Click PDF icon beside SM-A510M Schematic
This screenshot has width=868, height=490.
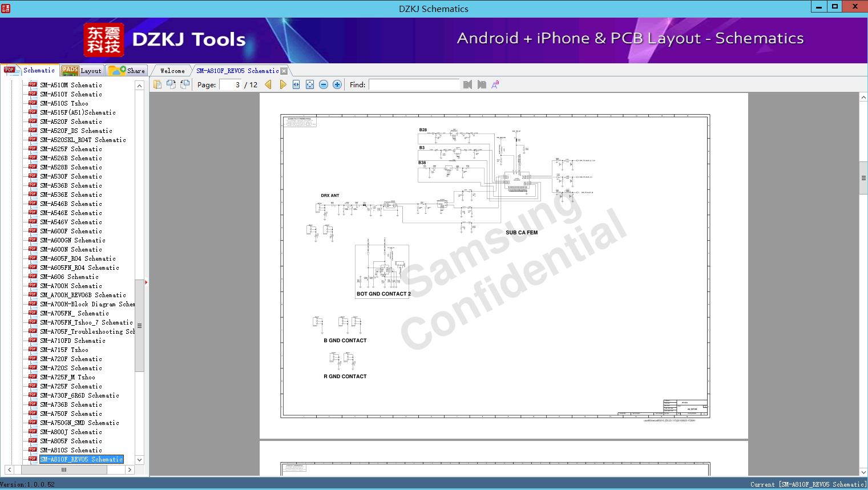pos(33,85)
